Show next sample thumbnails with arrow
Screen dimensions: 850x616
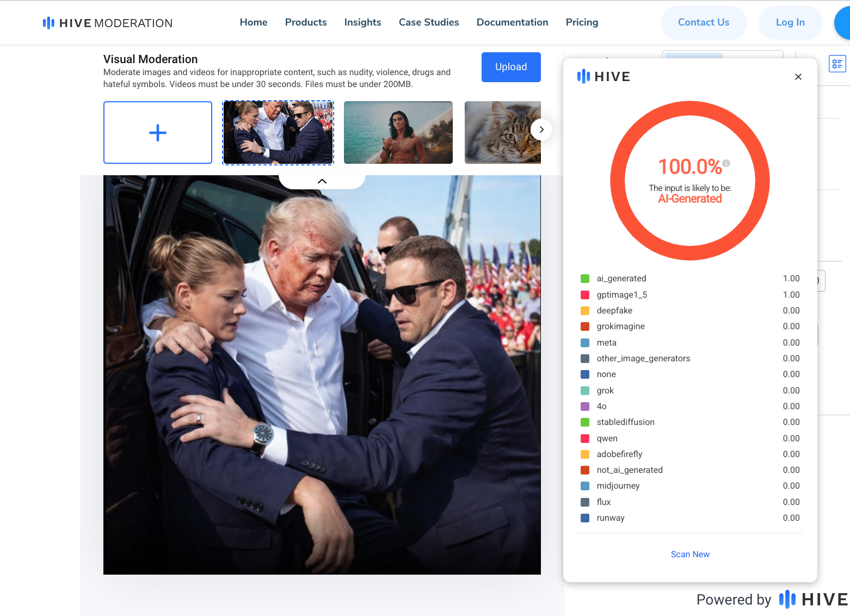coord(541,130)
